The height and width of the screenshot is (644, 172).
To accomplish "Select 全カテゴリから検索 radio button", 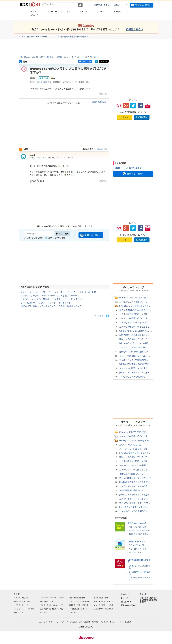I will tap(25, 238).
